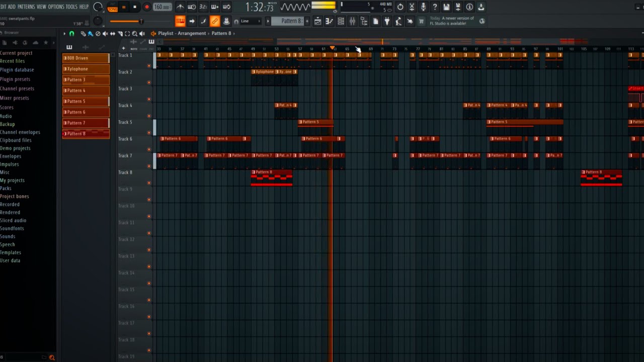Click the export download icon
The width and height of the screenshot is (644, 362).
click(x=481, y=7)
